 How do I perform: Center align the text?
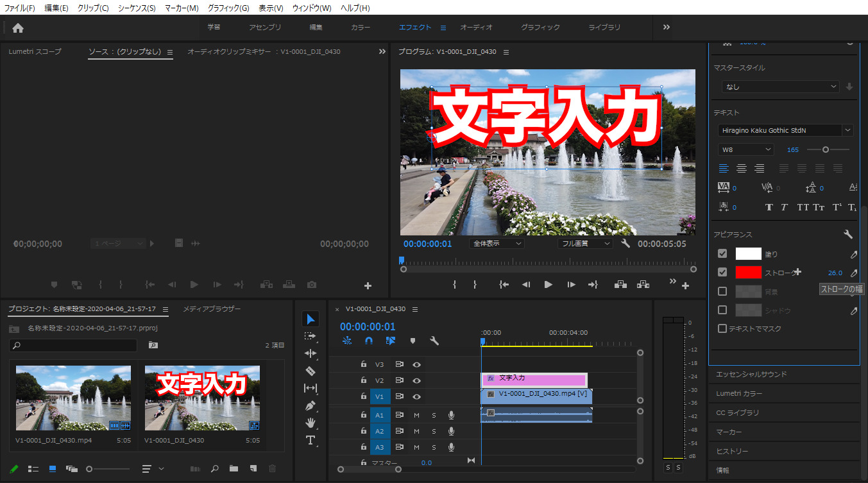[742, 168]
